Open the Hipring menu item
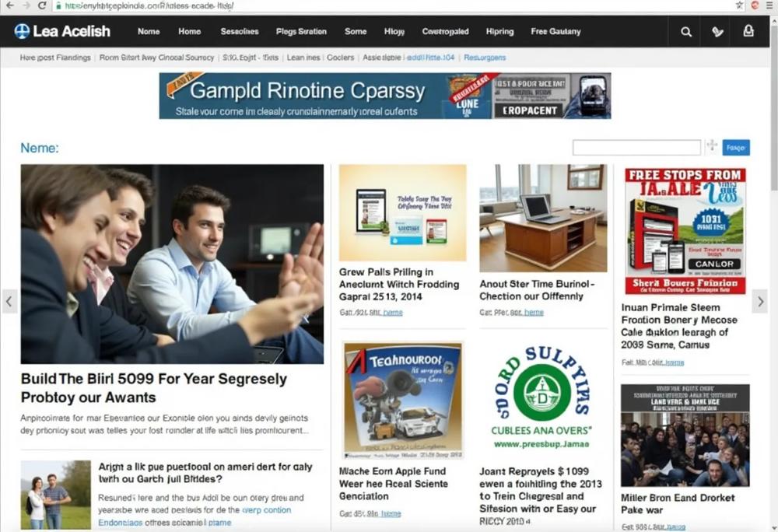 [499, 31]
